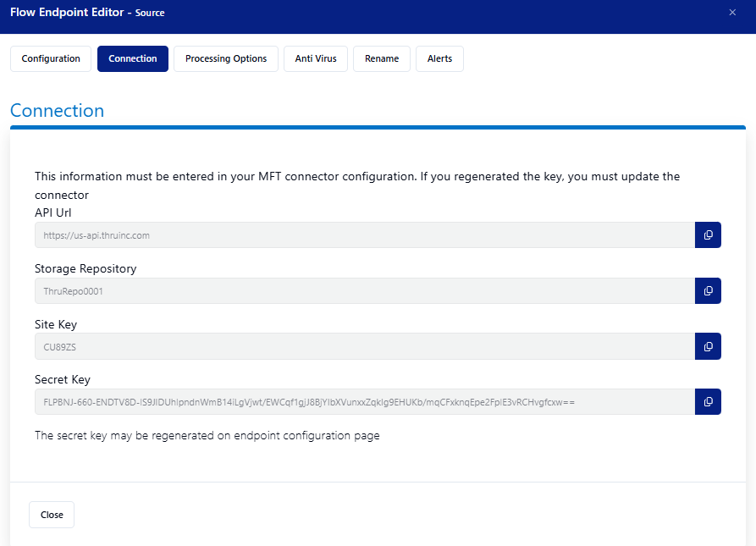Switch to the Configuration tab
The height and width of the screenshot is (546, 756).
(51, 59)
